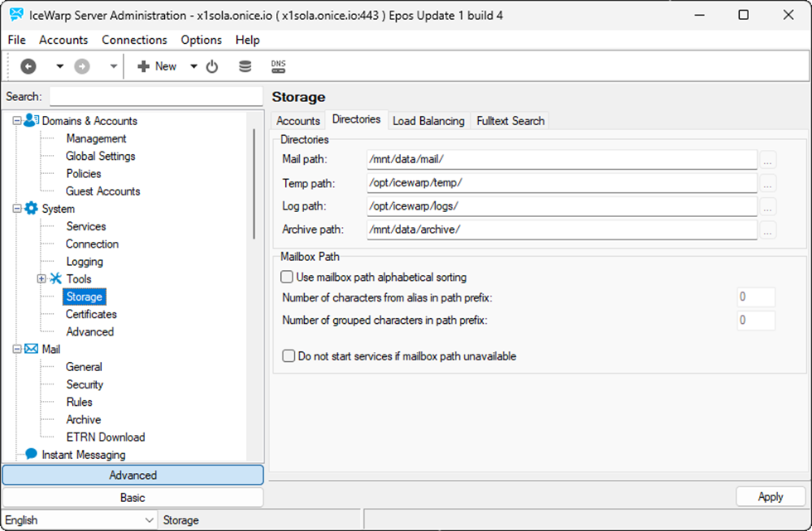Image resolution: width=812 pixels, height=531 pixels.
Task: Select Management in the tree
Action: 96,138
